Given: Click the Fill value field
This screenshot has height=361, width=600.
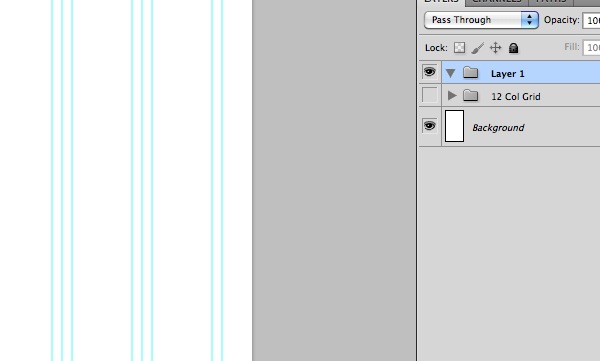Looking at the screenshot, I should (x=591, y=47).
